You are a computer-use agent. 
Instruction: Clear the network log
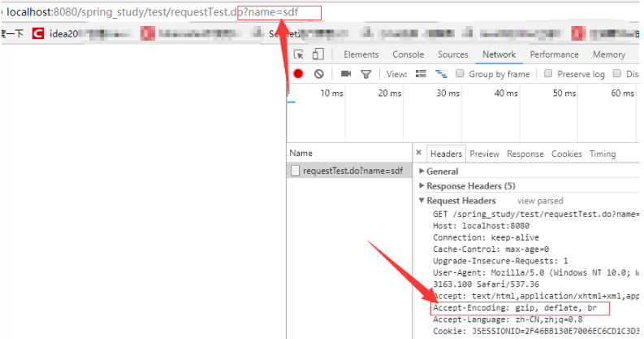coord(319,74)
